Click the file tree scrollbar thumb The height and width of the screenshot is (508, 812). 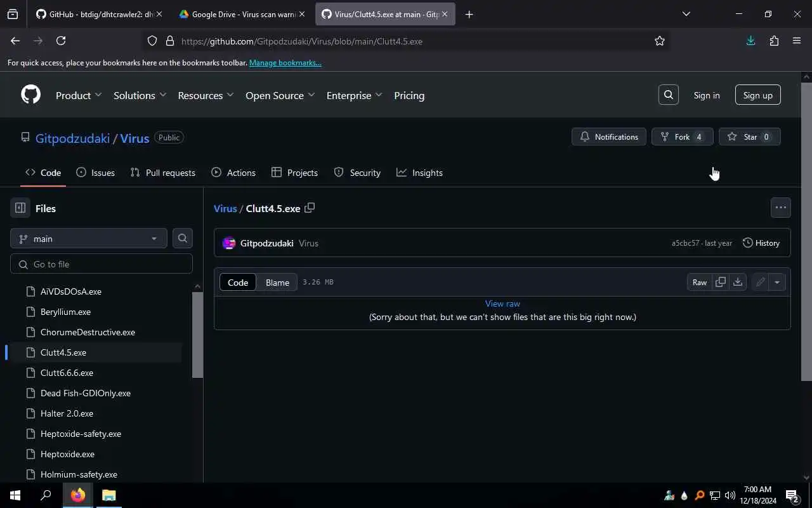[x=197, y=335]
